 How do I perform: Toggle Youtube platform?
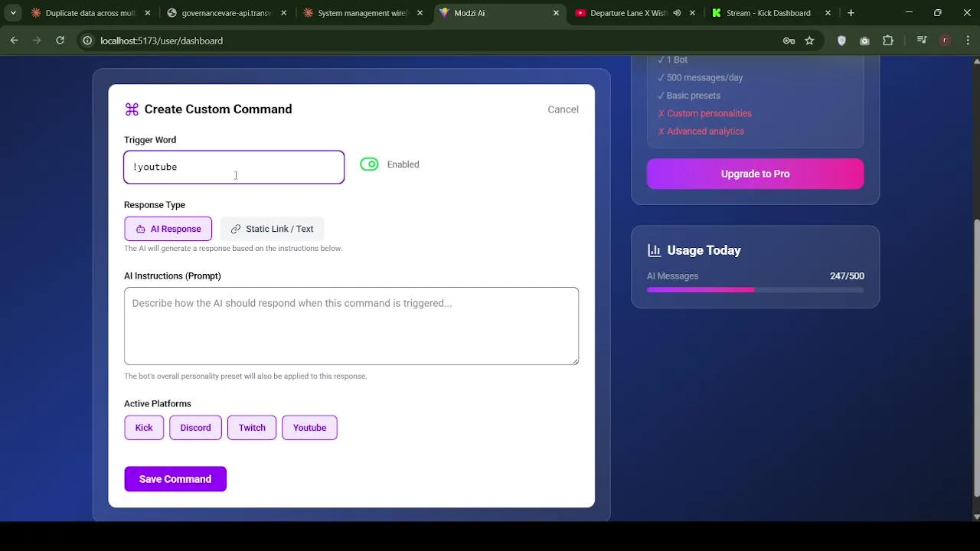(x=309, y=428)
